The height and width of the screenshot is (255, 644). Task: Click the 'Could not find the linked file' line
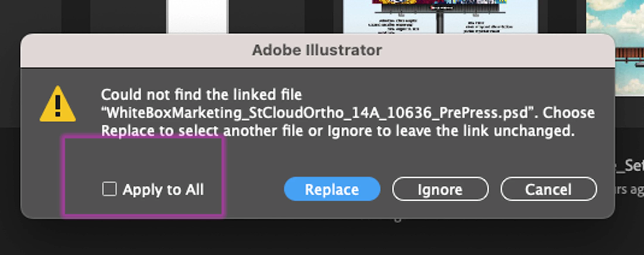(x=201, y=95)
